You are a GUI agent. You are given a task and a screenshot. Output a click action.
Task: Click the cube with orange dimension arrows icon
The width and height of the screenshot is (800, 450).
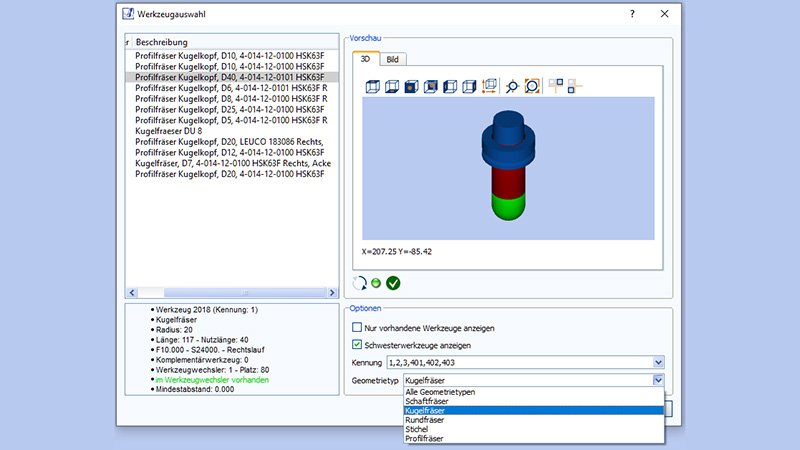[x=489, y=85]
